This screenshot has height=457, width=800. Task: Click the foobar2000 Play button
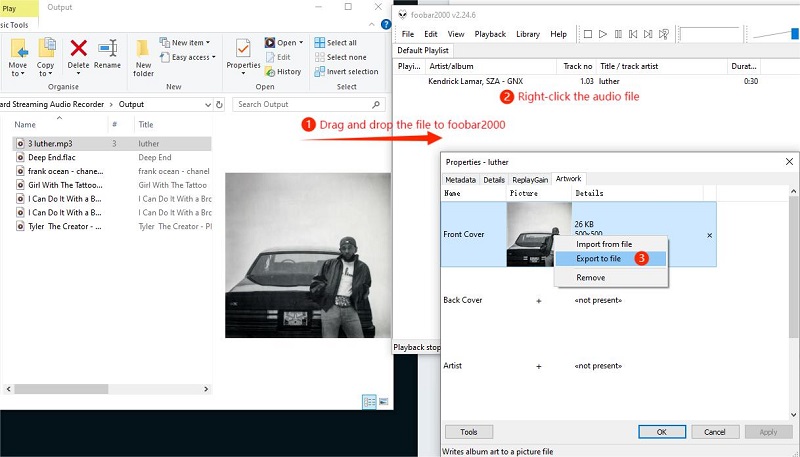coord(603,34)
